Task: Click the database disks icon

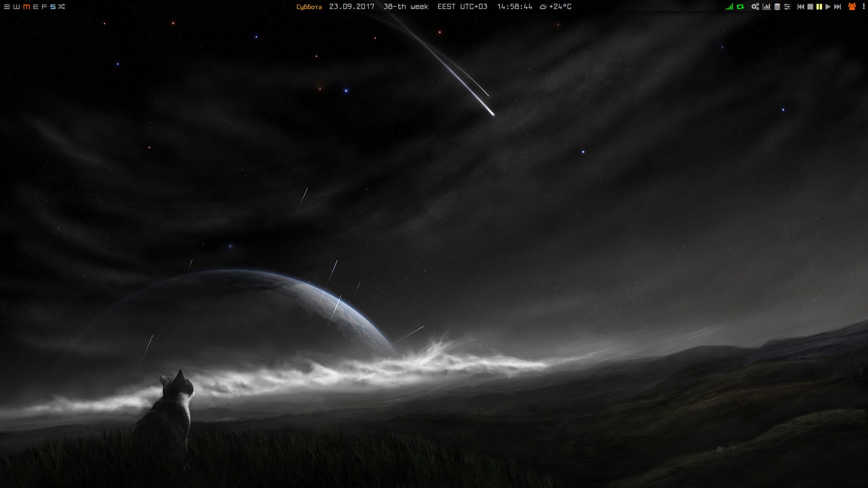Action: tap(777, 7)
